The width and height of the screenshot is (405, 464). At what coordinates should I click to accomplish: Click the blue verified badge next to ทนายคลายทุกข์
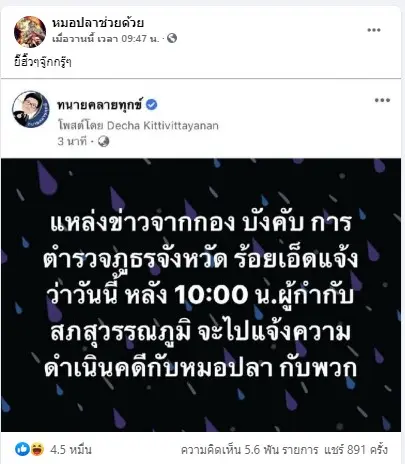(x=152, y=105)
